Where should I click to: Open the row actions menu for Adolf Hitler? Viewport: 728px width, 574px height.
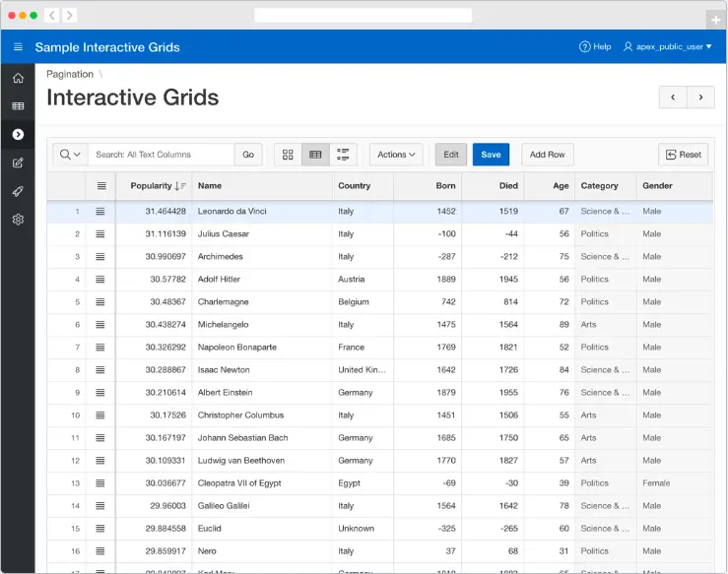pos(100,280)
